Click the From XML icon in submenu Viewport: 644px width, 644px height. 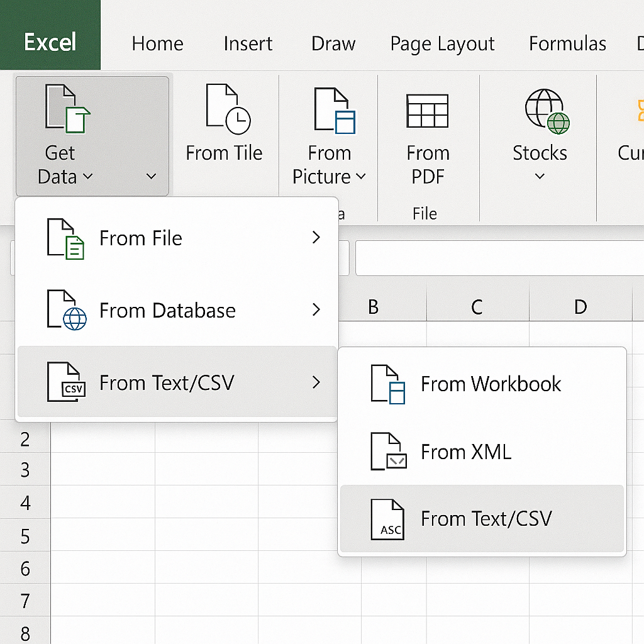coord(389,451)
